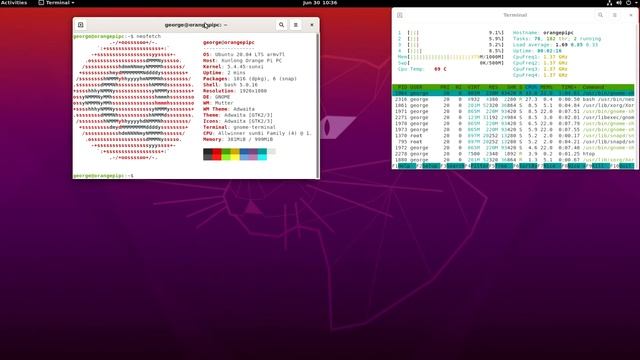Click title bar of george@orangepipc terminal
640x360 pixels.
coord(196,25)
